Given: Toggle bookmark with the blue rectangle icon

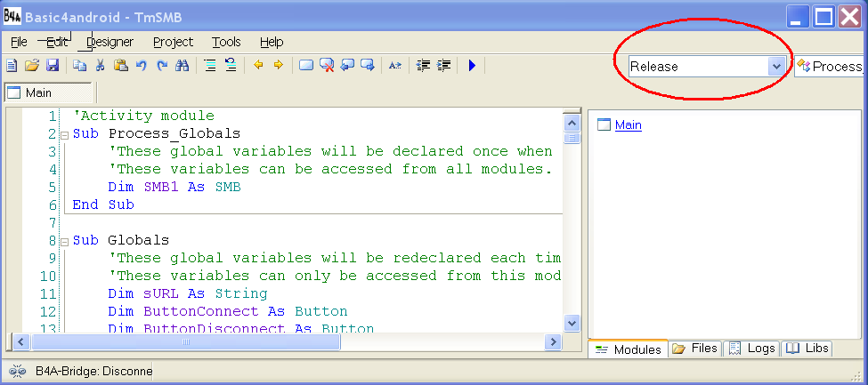Looking at the screenshot, I should click(306, 66).
